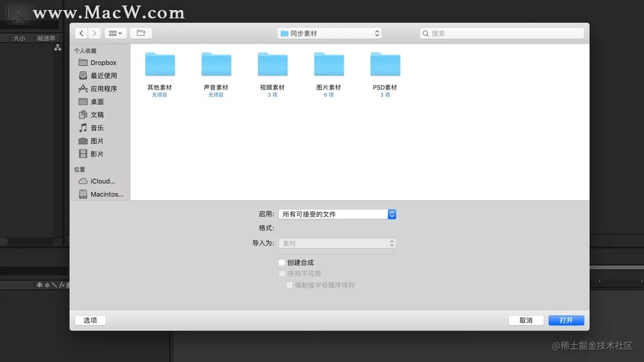644x362 pixels.
Task: Click the 个人收藏 sidebar heading
Action: (86, 51)
